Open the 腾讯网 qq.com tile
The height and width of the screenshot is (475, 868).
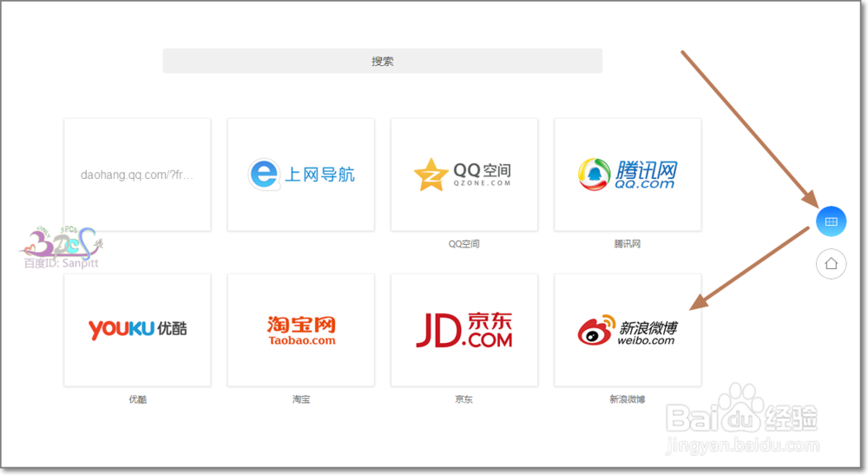pyautogui.click(x=628, y=175)
